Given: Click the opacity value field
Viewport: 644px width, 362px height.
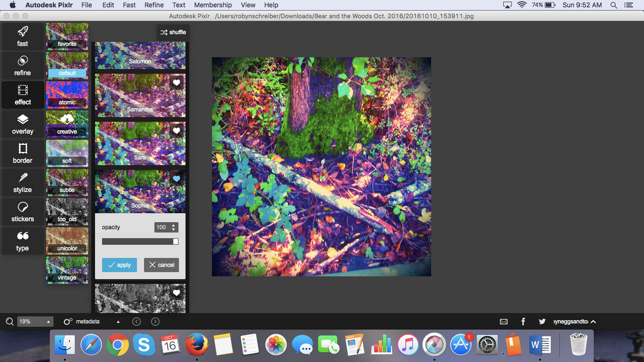Looking at the screenshot, I should [162, 227].
